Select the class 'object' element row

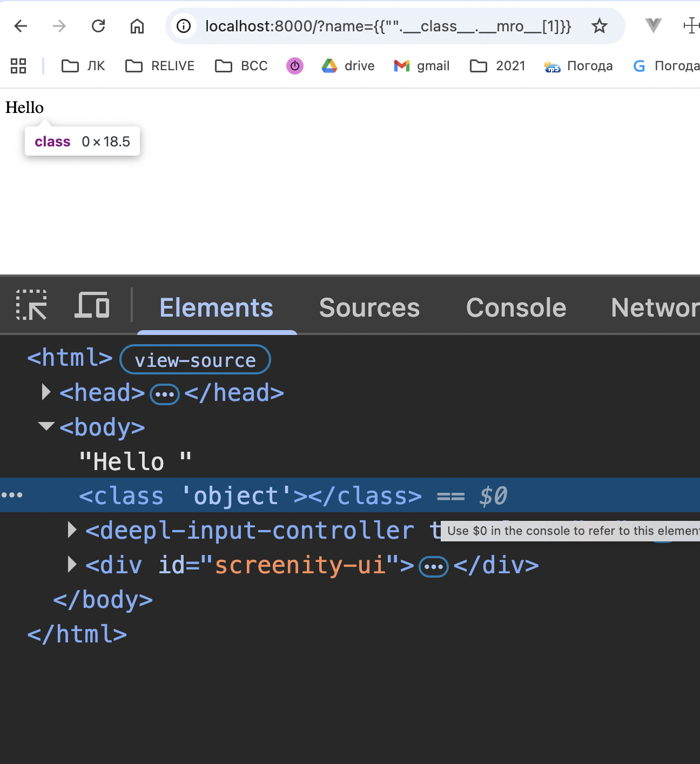point(350,495)
